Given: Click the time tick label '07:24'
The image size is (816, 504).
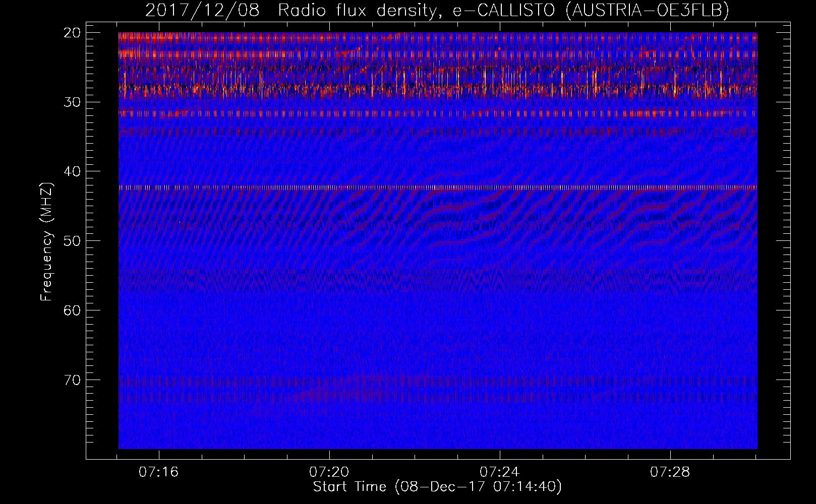Looking at the screenshot, I should pyautogui.click(x=500, y=472).
